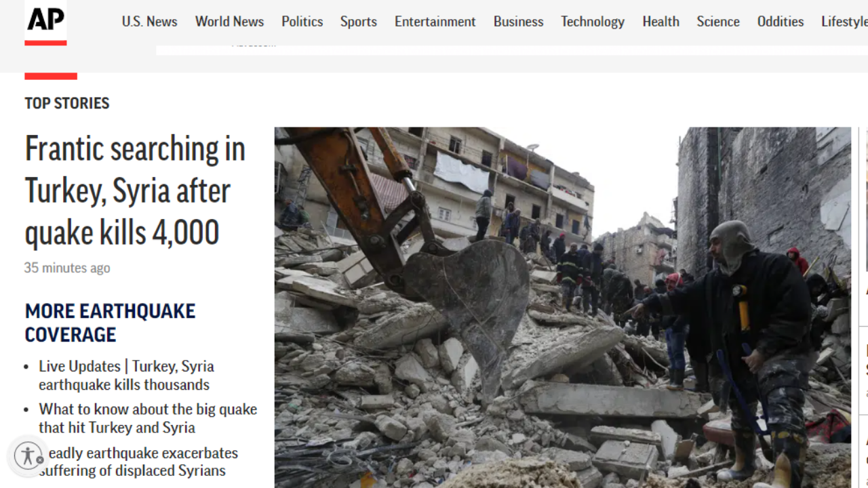The width and height of the screenshot is (868, 488).
Task: Open the Technology section
Action: pyautogui.click(x=593, y=22)
